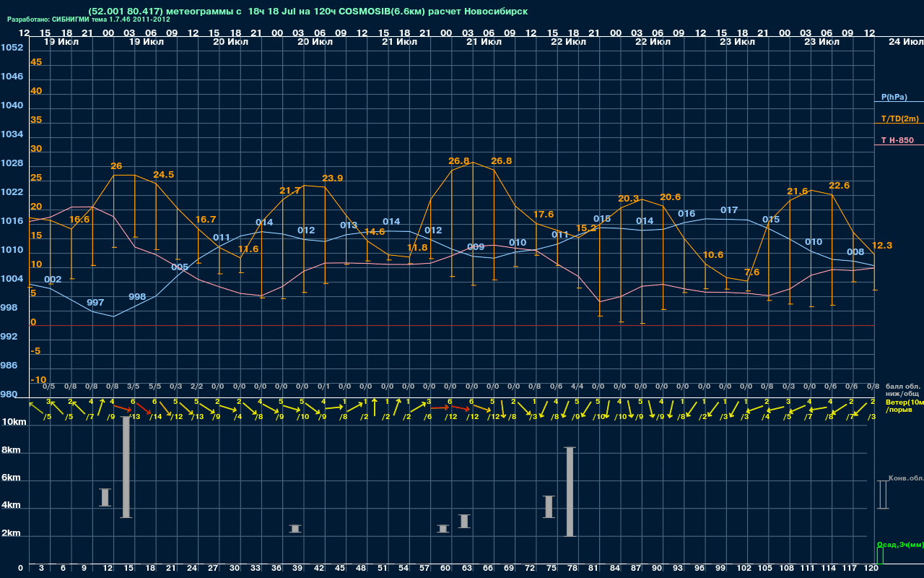Viewport: 924px width, 578px height.
Task: Click the 017 pressure maximum label
Action: (x=729, y=210)
